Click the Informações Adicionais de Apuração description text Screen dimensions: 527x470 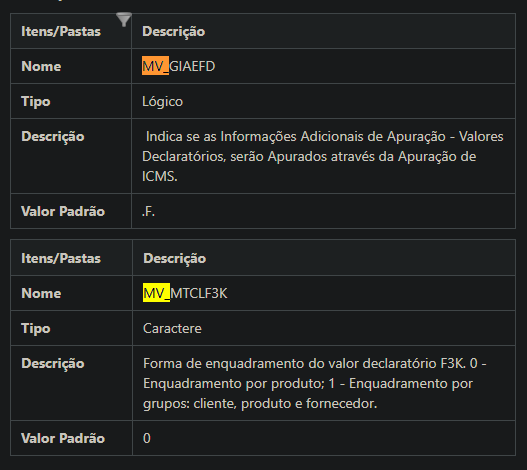(x=323, y=156)
